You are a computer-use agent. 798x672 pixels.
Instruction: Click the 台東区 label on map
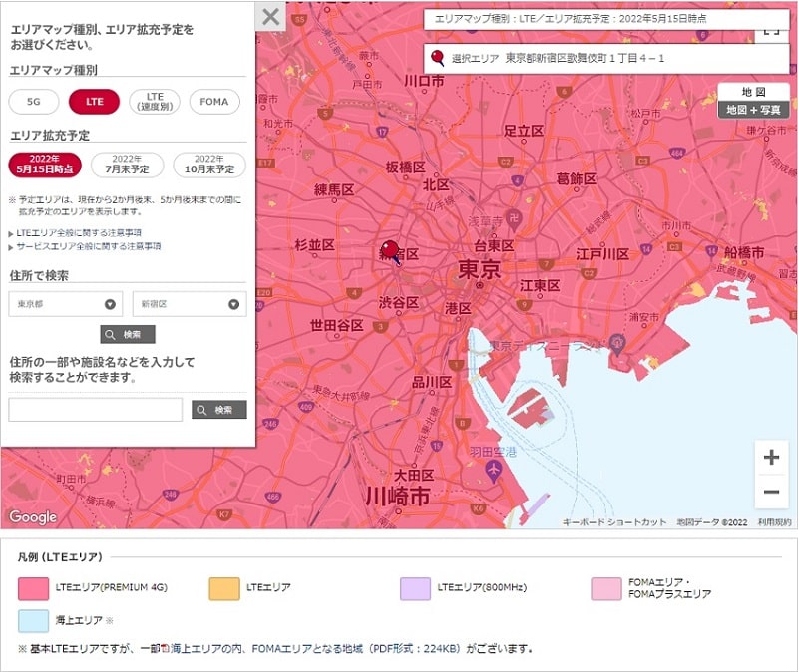point(494,246)
